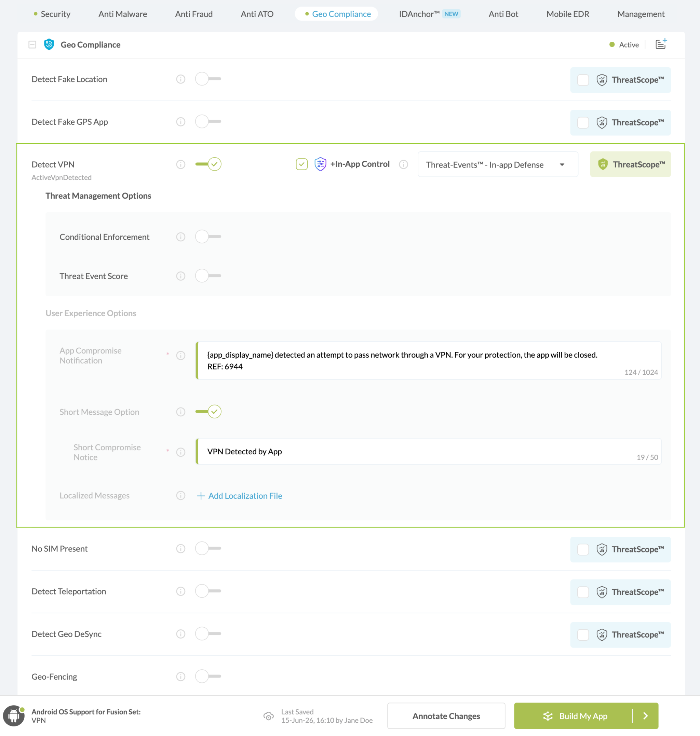
Task: Switch to the Anti Malware tab
Action: [123, 14]
